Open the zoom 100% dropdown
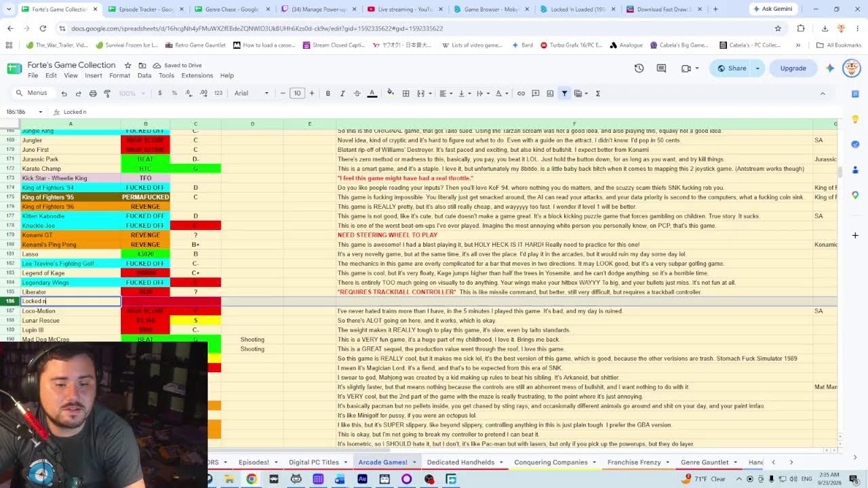 (x=132, y=94)
